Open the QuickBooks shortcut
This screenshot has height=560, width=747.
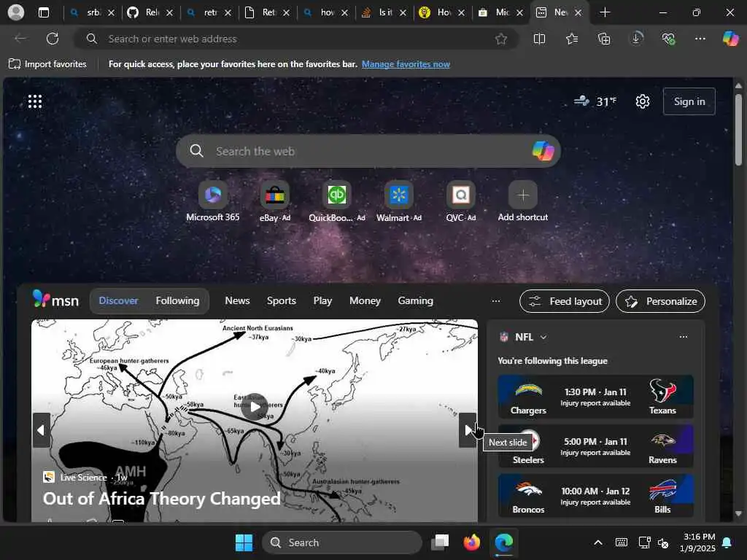[x=337, y=201]
